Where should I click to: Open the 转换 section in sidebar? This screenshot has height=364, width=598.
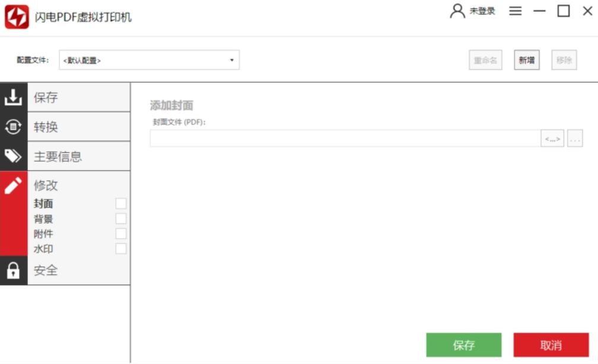pyautogui.click(x=79, y=127)
